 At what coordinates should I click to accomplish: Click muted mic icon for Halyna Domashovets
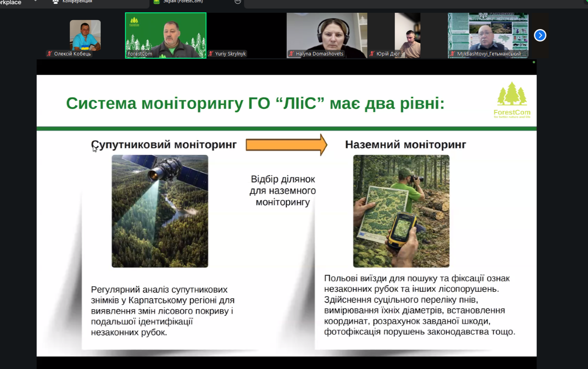(291, 54)
